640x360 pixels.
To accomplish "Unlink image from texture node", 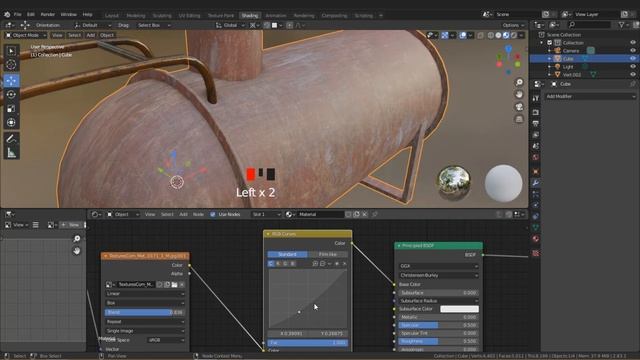I will [182, 284].
